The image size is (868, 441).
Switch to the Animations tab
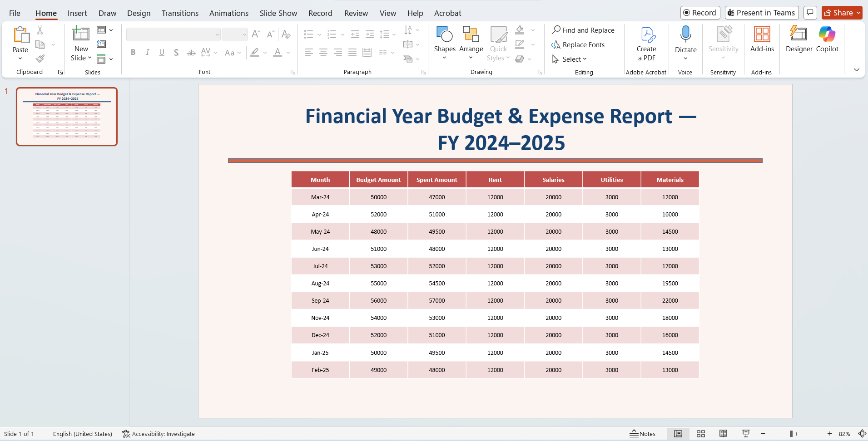[x=229, y=13]
